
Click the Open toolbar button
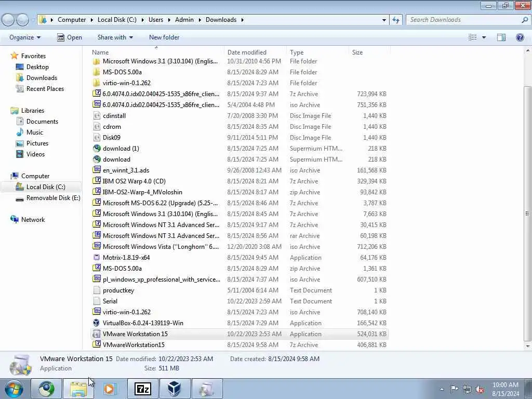click(x=70, y=37)
